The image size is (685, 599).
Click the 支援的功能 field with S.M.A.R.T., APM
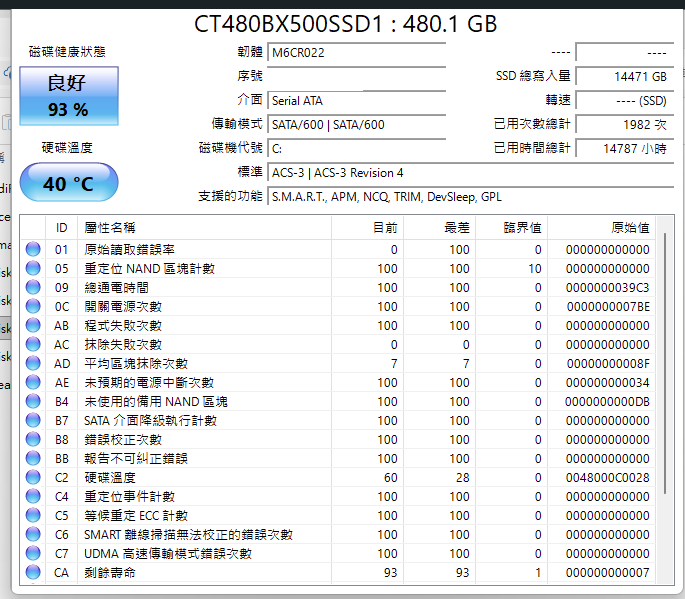pos(471,197)
